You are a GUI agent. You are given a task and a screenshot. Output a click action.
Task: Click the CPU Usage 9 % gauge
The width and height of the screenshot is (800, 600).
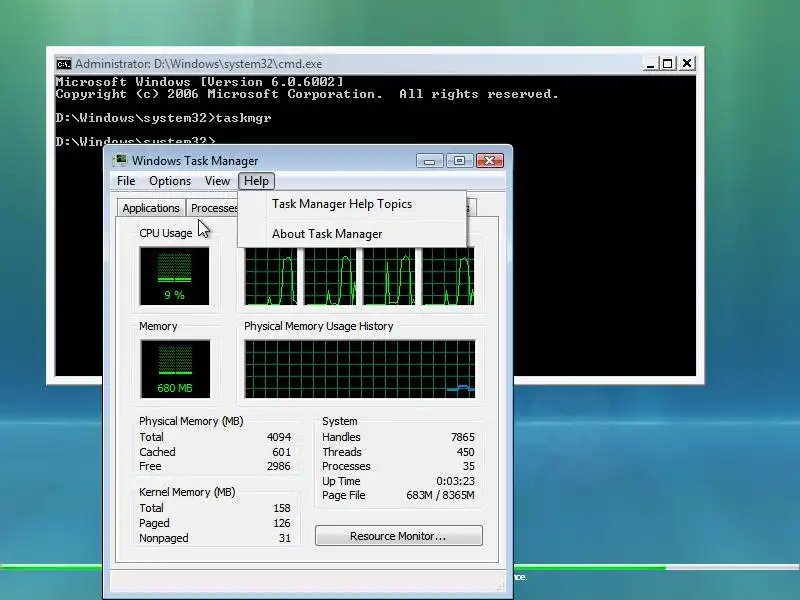click(x=174, y=276)
